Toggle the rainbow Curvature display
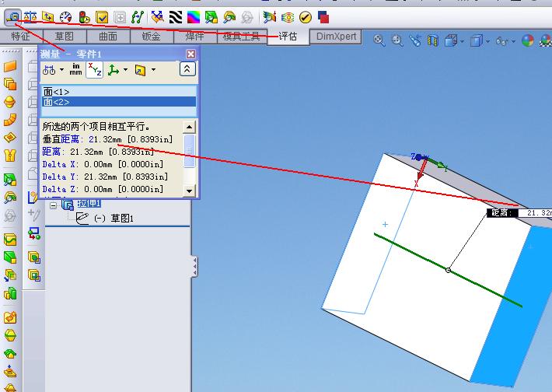Screen dimensions: 552x392 [194, 17]
